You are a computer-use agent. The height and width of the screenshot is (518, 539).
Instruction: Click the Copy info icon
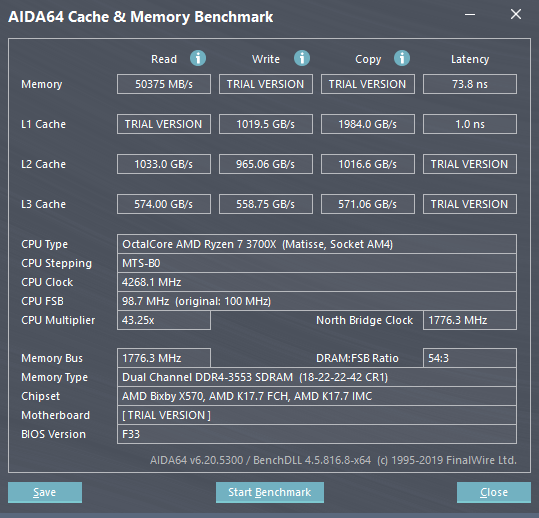coord(402,58)
